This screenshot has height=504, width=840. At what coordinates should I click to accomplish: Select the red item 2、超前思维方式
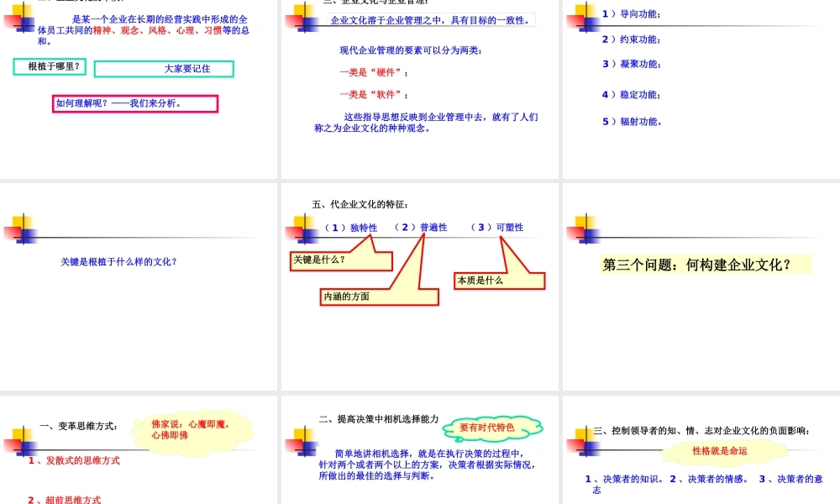pyautogui.click(x=65, y=500)
